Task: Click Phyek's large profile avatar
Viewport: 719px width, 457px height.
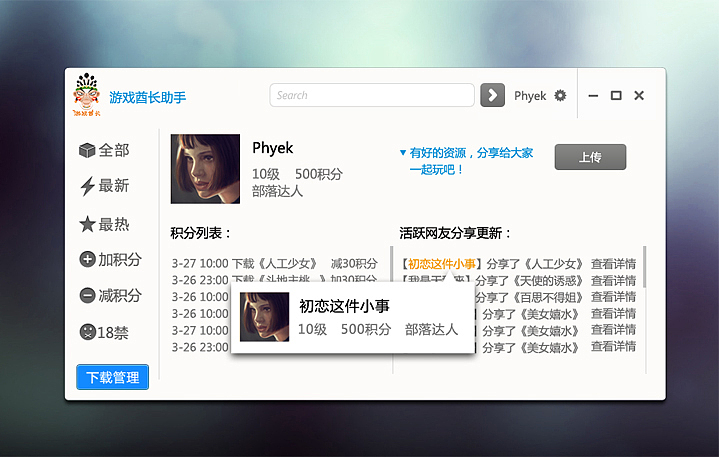Action: [205, 169]
